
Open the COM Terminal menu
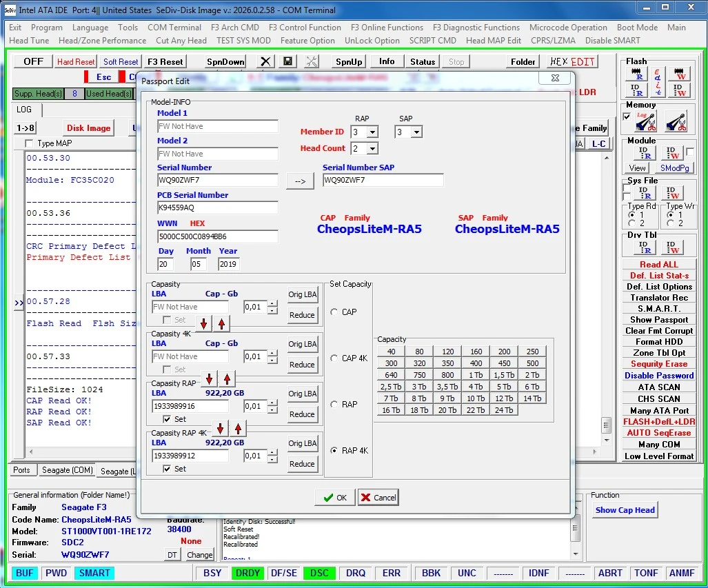(174, 28)
